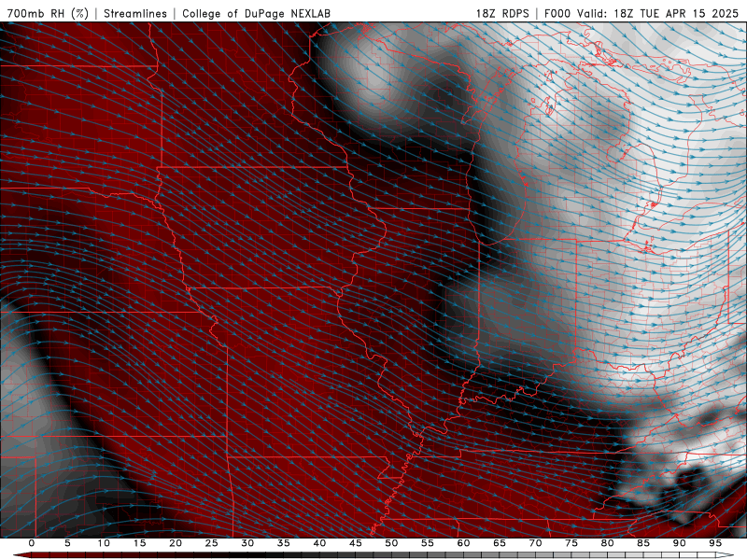Click the colorbar label "60"
The width and height of the screenshot is (747, 560).
463,543
